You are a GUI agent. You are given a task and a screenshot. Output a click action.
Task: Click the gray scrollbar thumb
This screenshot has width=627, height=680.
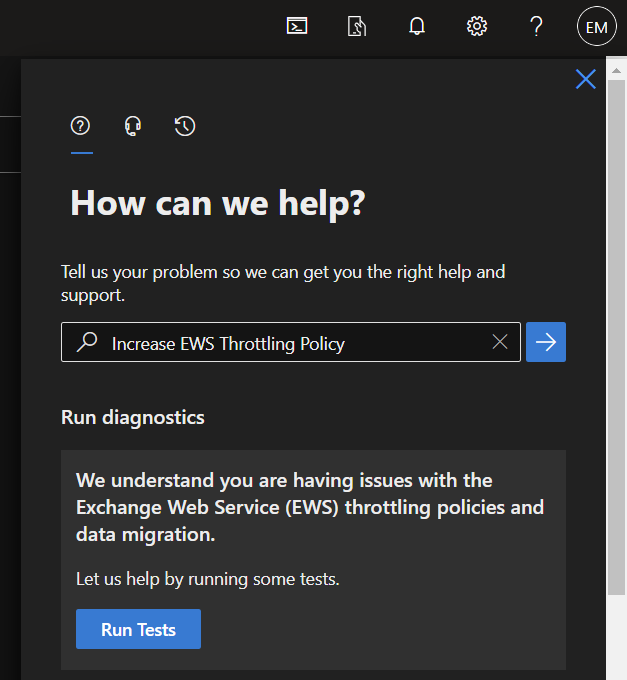pos(616,337)
